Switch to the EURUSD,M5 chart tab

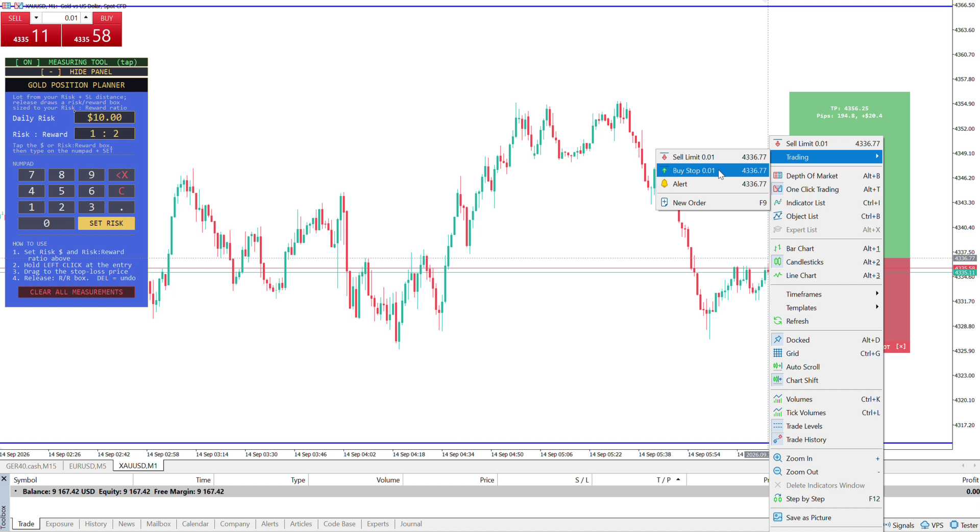tap(88, 466)
